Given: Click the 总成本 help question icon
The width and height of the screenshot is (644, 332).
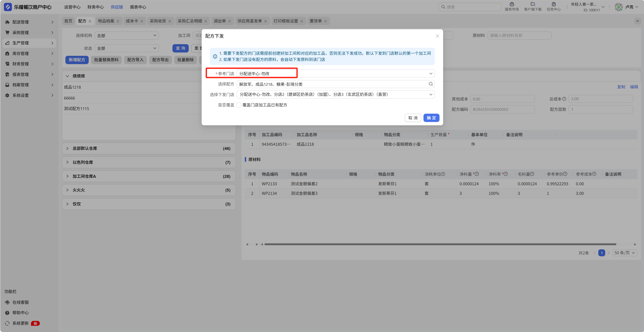Looking at the screenshot, I should [564, 99].
